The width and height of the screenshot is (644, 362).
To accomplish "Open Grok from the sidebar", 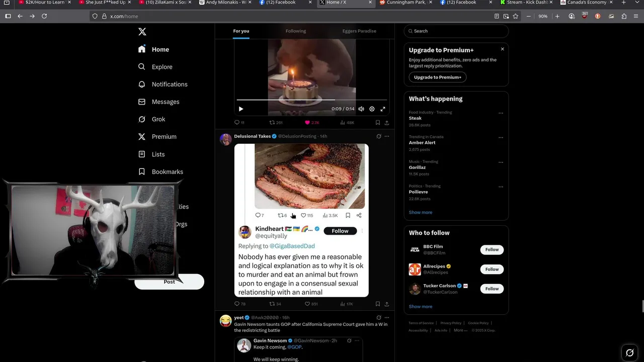I will coord(151,119).
